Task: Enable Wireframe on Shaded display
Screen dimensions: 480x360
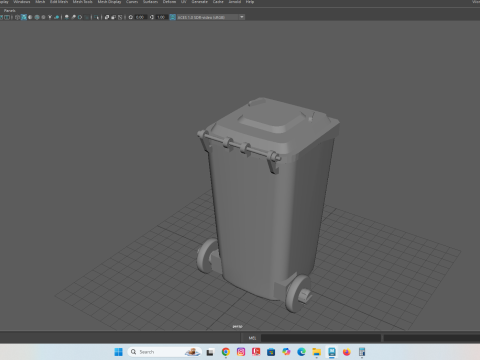Action: 37,17
